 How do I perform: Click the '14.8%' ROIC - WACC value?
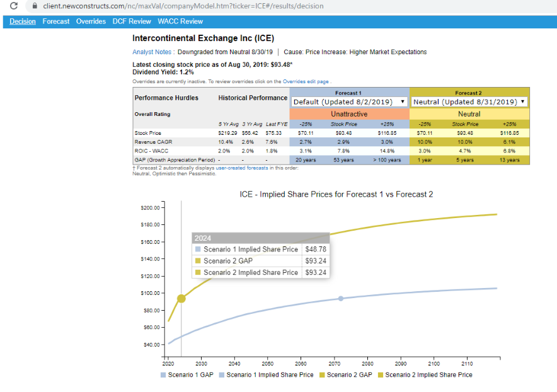click(x=387, y=151)
